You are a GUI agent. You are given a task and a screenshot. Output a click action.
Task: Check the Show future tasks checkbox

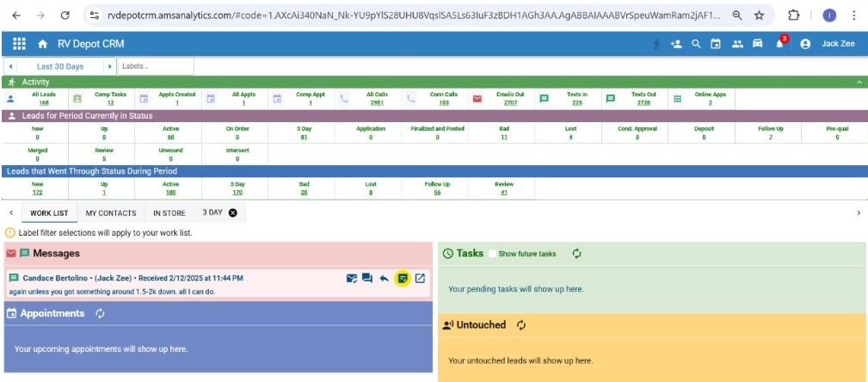(493, 254)
